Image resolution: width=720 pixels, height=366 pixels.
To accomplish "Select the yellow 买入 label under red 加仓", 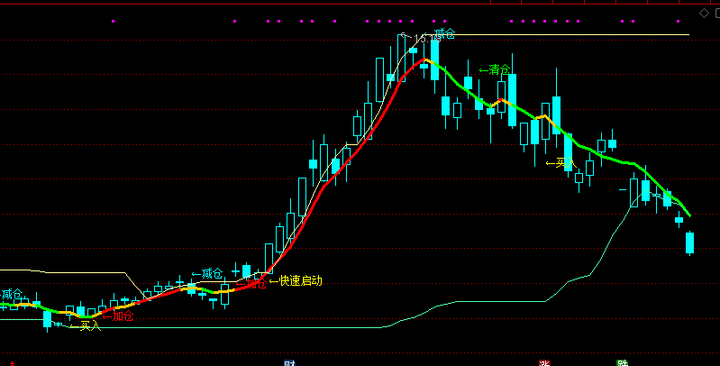I will click(85, 326).
